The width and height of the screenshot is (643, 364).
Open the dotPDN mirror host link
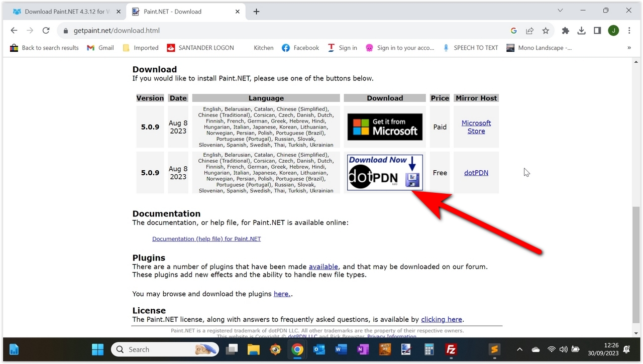[476, 172]
